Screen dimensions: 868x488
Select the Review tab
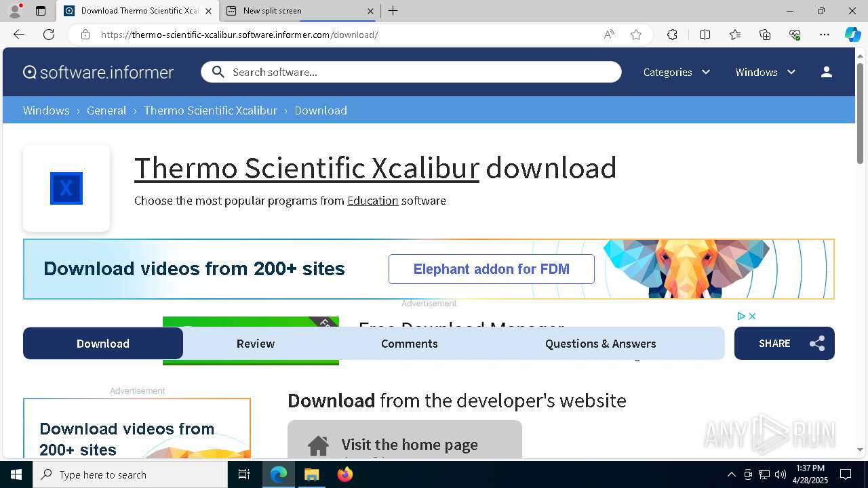[x=256, y=344]
